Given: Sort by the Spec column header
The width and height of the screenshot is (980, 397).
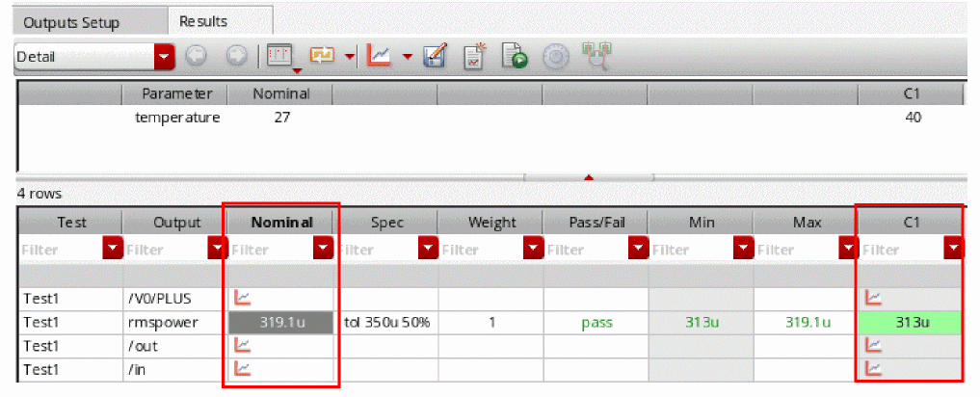Looking at the screenshot, I should point(385,222).
